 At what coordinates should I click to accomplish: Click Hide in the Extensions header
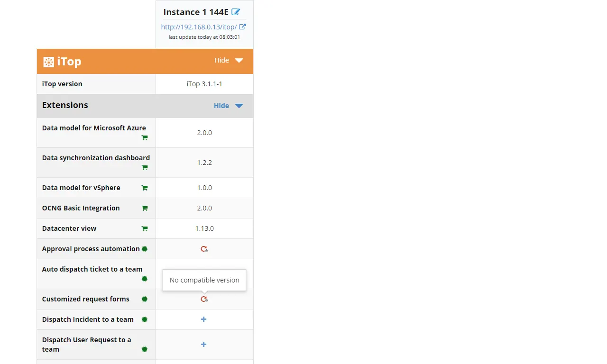click(221, 106)
